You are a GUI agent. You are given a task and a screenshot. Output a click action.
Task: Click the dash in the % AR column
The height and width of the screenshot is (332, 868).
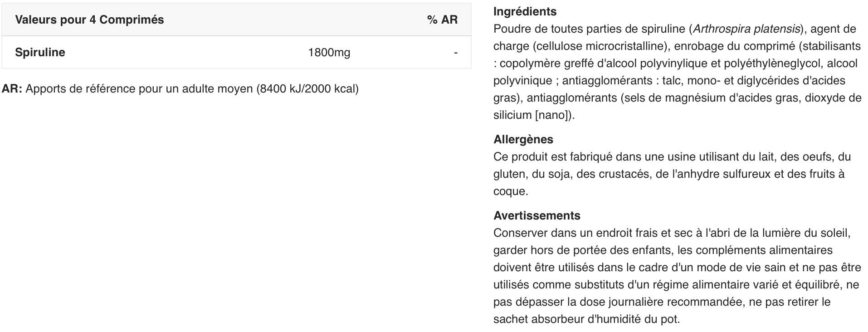click(x=455, y=53)
